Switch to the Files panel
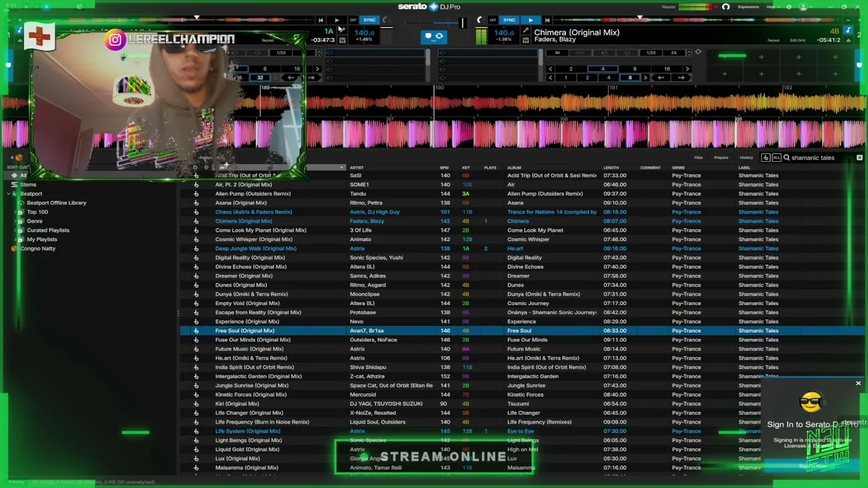 pos(698,158)
